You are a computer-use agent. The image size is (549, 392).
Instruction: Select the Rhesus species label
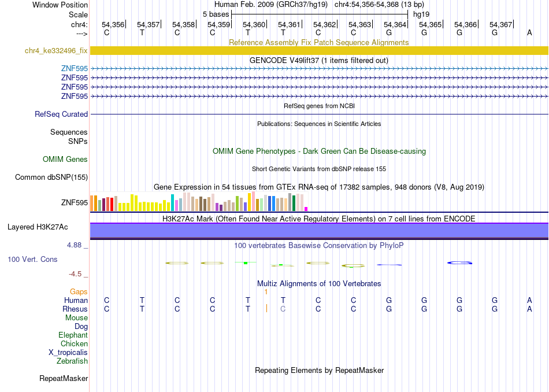pyautogui.click(x=75, y=309)
